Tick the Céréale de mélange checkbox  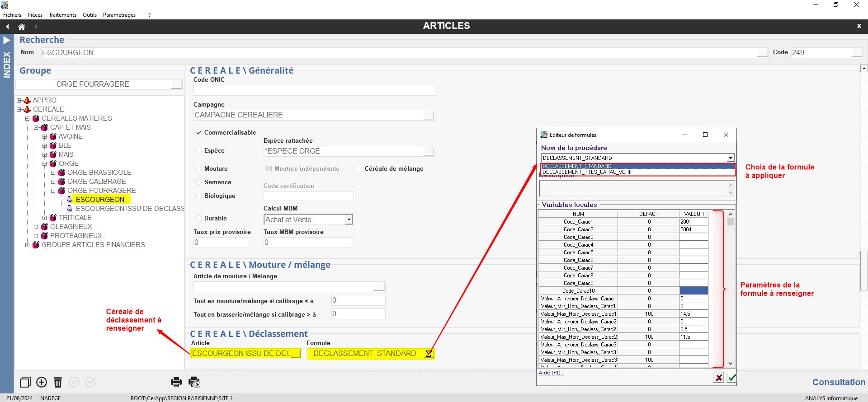[359, 168]
